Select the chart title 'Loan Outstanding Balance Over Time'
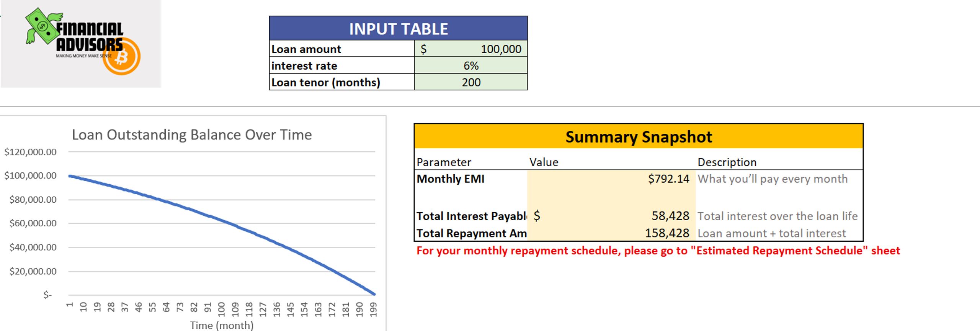Viewport: 980px width, 331px height. [x=192, y=135]
